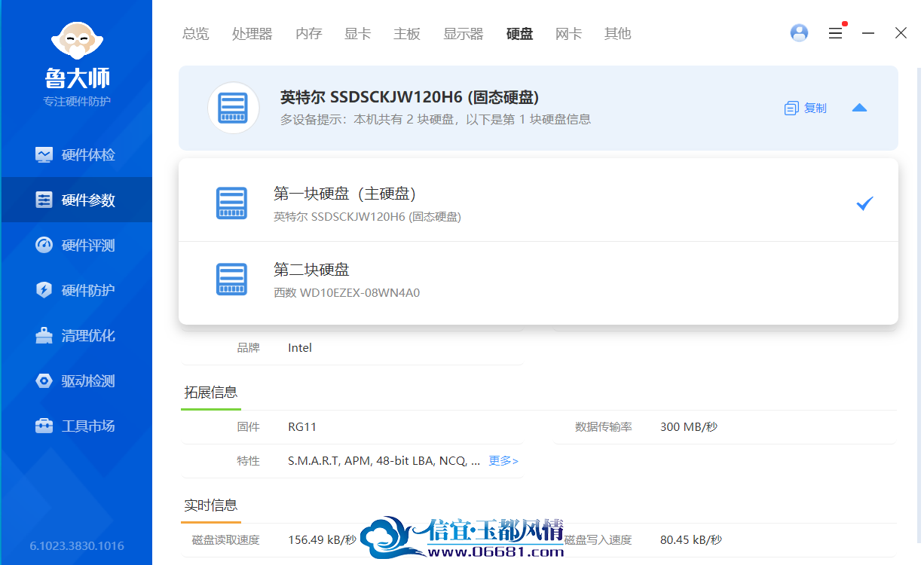The image size is (924, 565).
Task: Switch to 主板 tab
Action: 407,34
